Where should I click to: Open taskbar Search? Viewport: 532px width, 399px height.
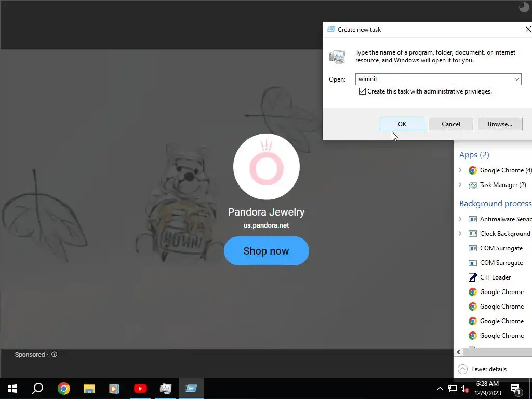pos(37,389)
